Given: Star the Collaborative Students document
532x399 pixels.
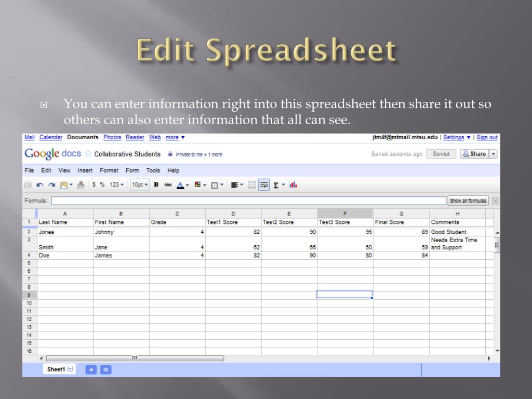Looking at the screenshot, I should [88, 154].
